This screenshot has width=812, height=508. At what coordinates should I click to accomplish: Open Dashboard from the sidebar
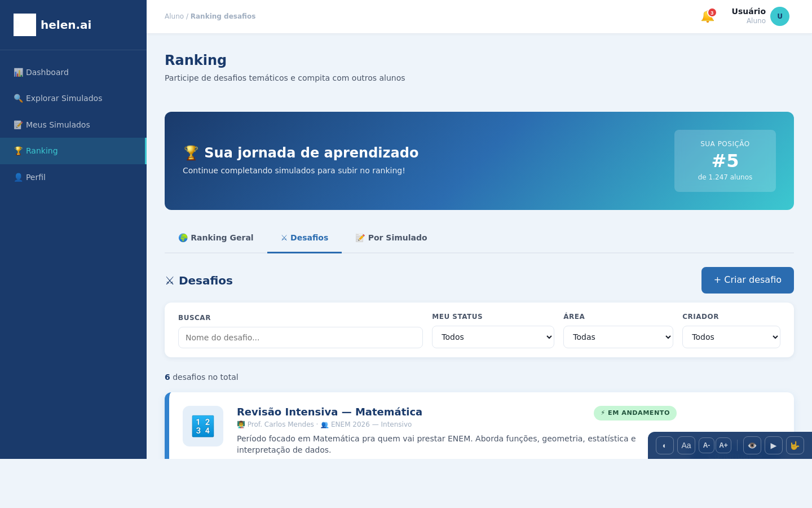(47, 72)
